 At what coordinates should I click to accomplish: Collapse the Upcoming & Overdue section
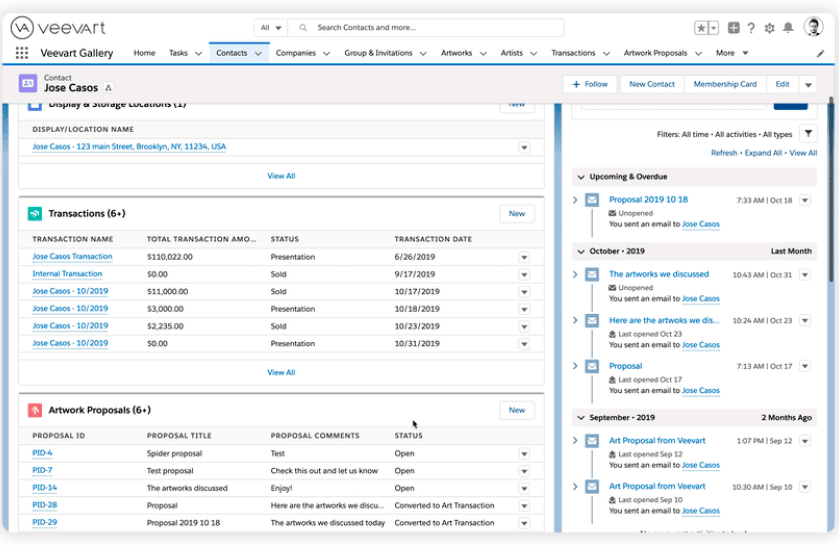click(581, 177)
